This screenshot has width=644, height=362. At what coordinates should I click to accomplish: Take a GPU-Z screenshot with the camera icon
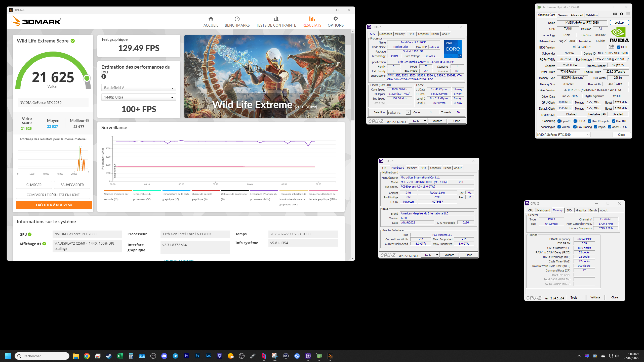tap(615, 14)
